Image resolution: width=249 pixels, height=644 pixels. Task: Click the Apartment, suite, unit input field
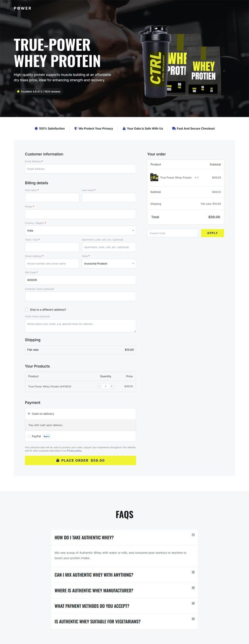tap(109, 247)
